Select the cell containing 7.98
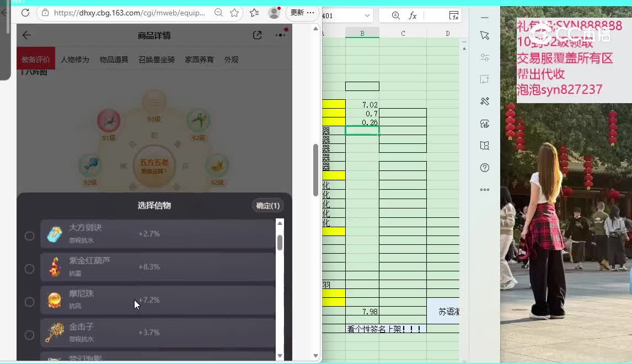 tap(362, 312)
